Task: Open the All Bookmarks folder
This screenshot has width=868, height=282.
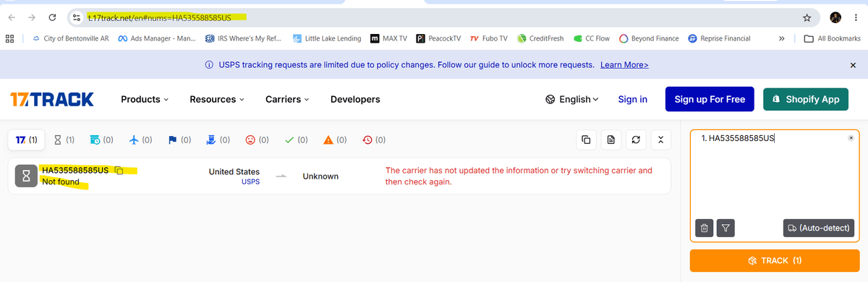Action: (833, 38)
